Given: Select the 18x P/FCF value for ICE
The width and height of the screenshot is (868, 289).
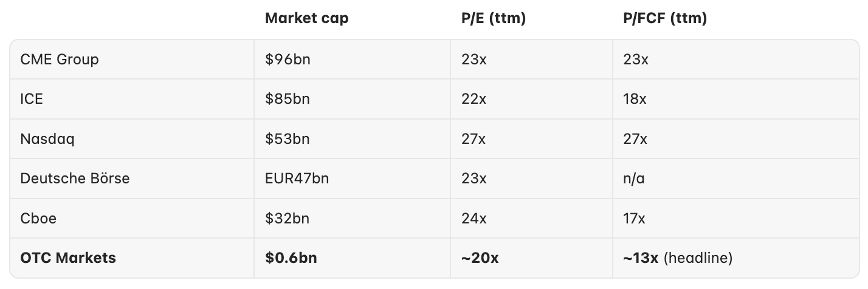Looking at the screenshot, I should [635, 99].
